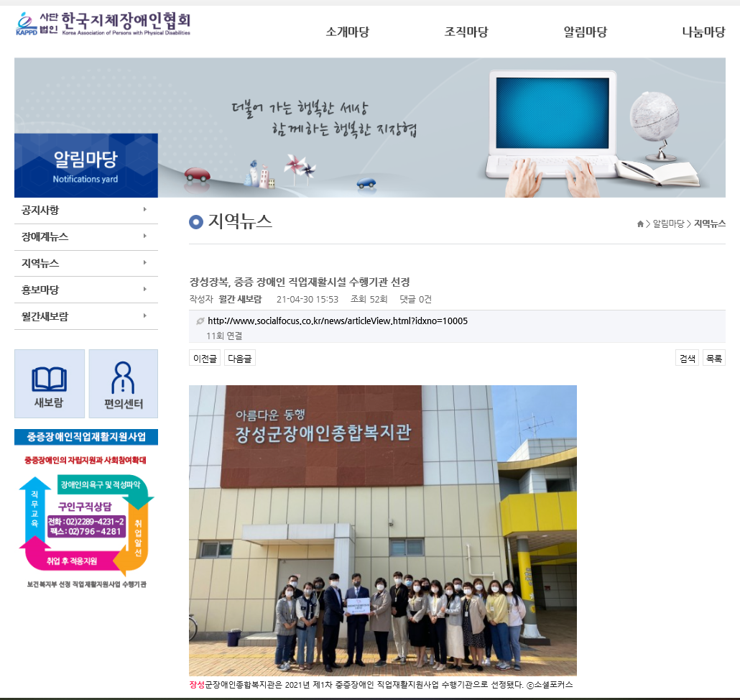Open the socialfocus.co.kr article link
740x700 pixels.
[x=338, y=321]
